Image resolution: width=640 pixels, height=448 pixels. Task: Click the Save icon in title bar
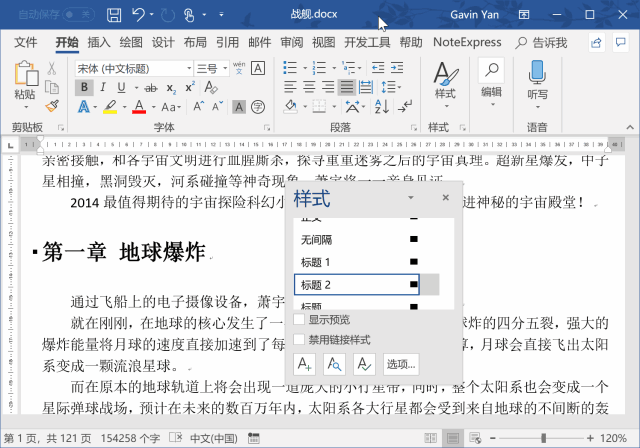pos(114,15)
